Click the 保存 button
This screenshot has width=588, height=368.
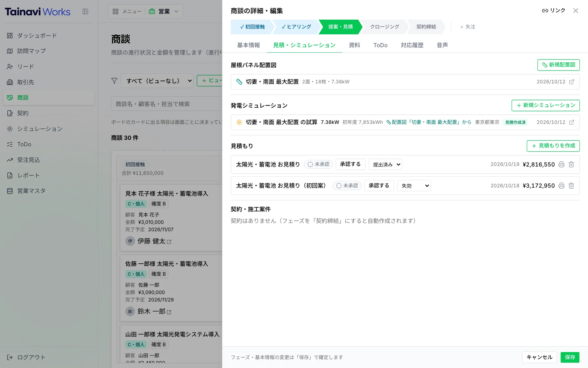pyautogui.click(x=570, y=357)
